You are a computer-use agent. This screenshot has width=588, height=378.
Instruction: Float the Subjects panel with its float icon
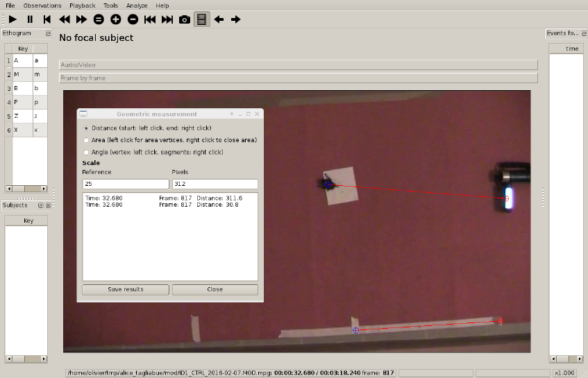[41, 205]
